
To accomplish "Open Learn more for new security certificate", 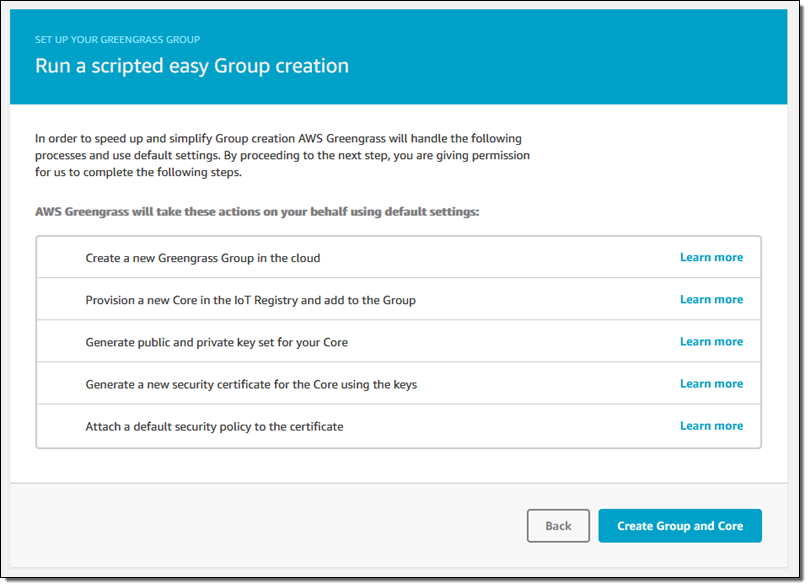I will [711, 383].
